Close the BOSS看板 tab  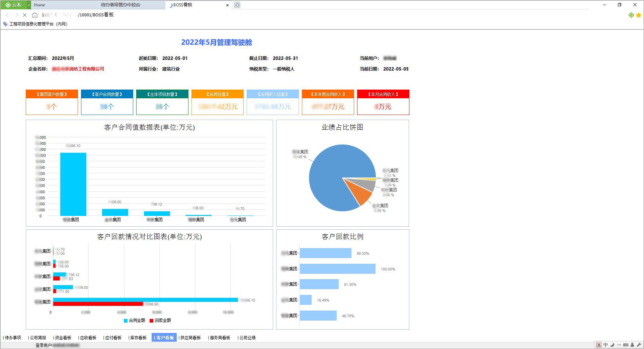[227, 5]
